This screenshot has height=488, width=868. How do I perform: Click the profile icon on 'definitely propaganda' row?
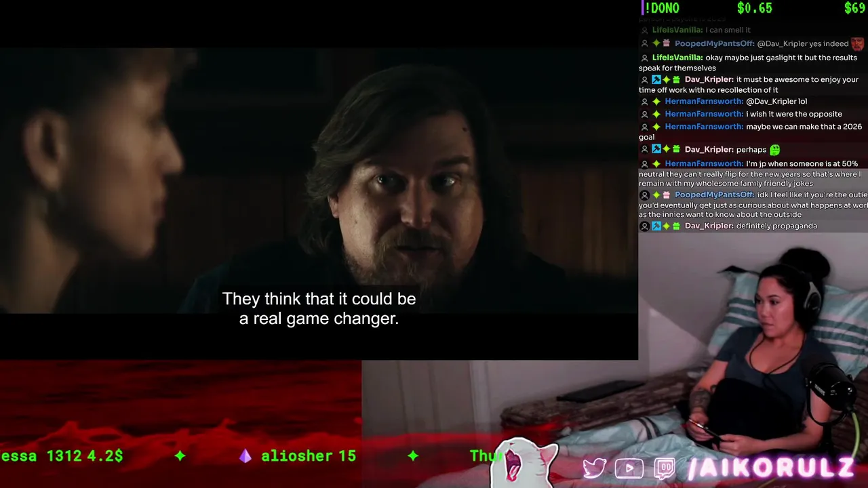point(645,226)
